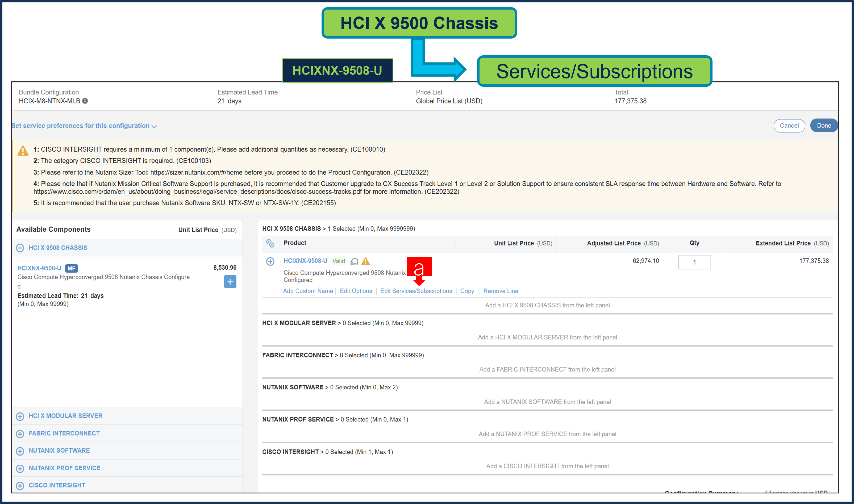
Task: Select the HCIXNX-9508-U product link in the table
Action: click(305, 261)
